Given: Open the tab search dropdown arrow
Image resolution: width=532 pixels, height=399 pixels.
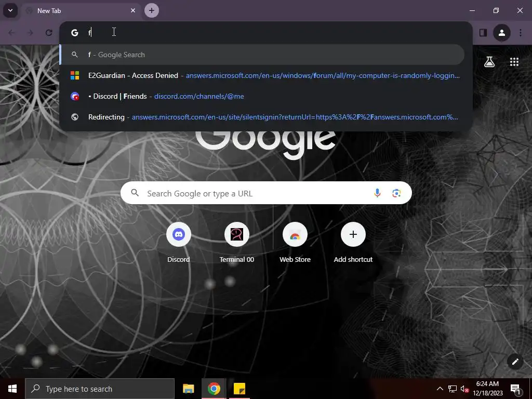Looking at the screenshot, I should tap(10, 10).
